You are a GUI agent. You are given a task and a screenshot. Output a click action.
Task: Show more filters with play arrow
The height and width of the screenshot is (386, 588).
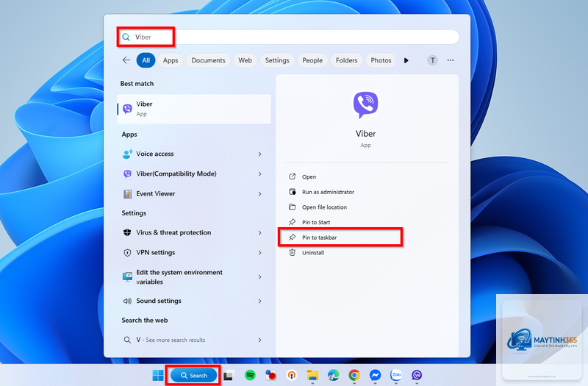coord(406,60)
